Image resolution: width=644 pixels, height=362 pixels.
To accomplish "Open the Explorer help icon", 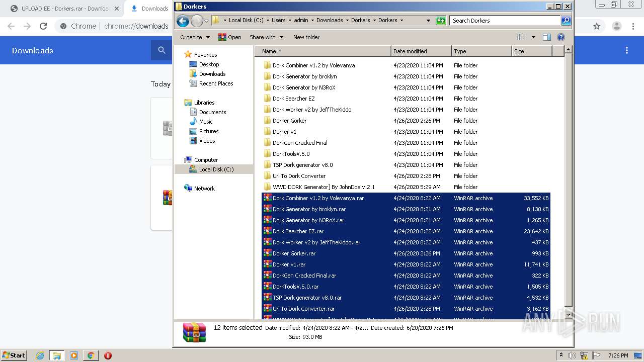I will pos(561,37).
